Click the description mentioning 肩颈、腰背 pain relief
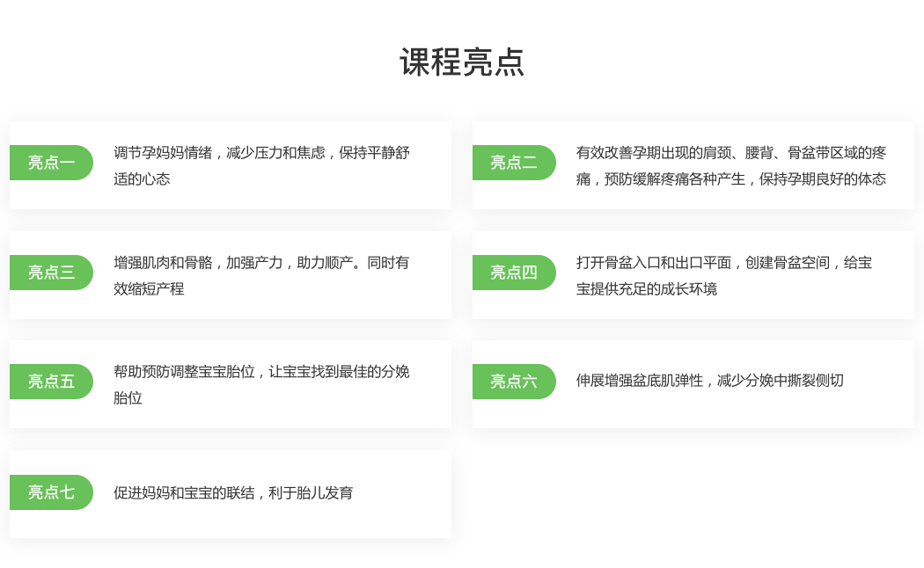The width and height of the screenshot is (924, 568). point(731,165)
